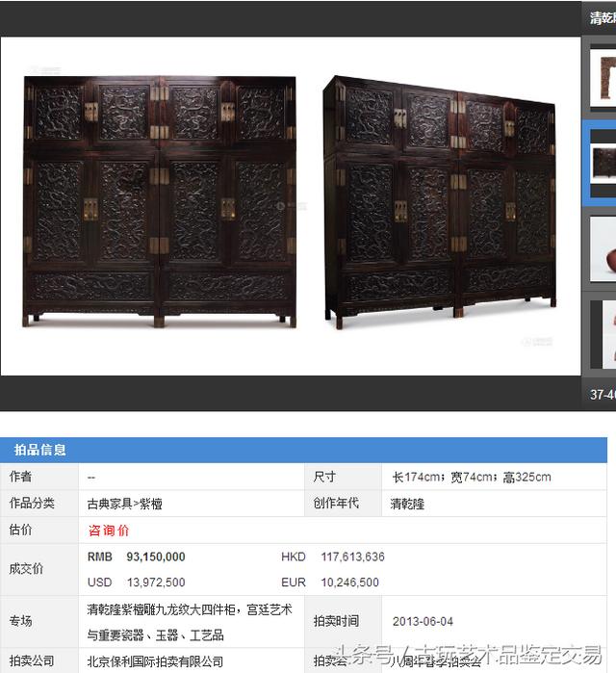This screenshot has height=673, width=616.
Task: Select the bottom partially visible sidebar thumbnail
Action: click(x=603, y=334)
